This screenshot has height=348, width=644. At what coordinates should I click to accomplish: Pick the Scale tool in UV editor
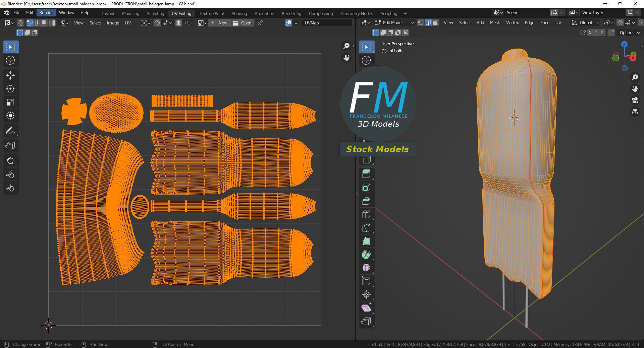coord(10,102)
